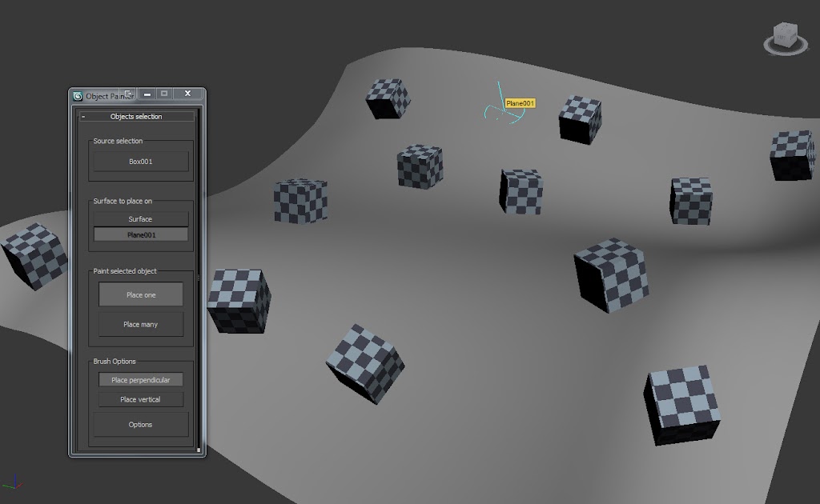
Task: Click the Box001 source selection button
Action: click(141, 162)
